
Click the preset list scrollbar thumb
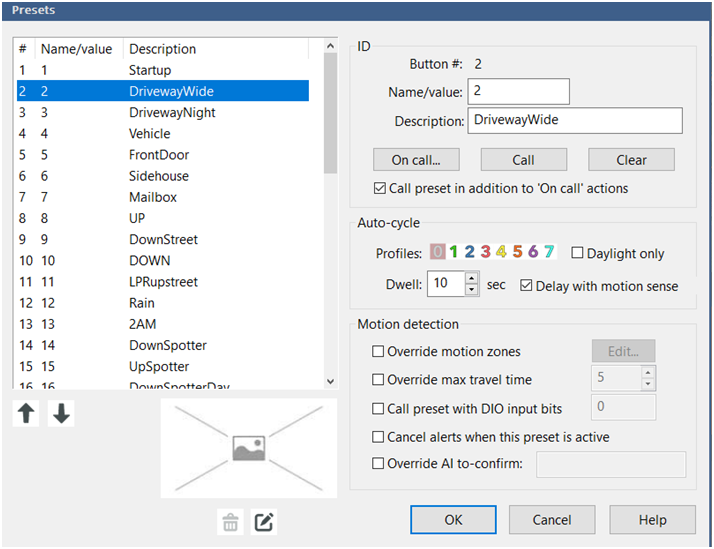(x=331, y=113)
